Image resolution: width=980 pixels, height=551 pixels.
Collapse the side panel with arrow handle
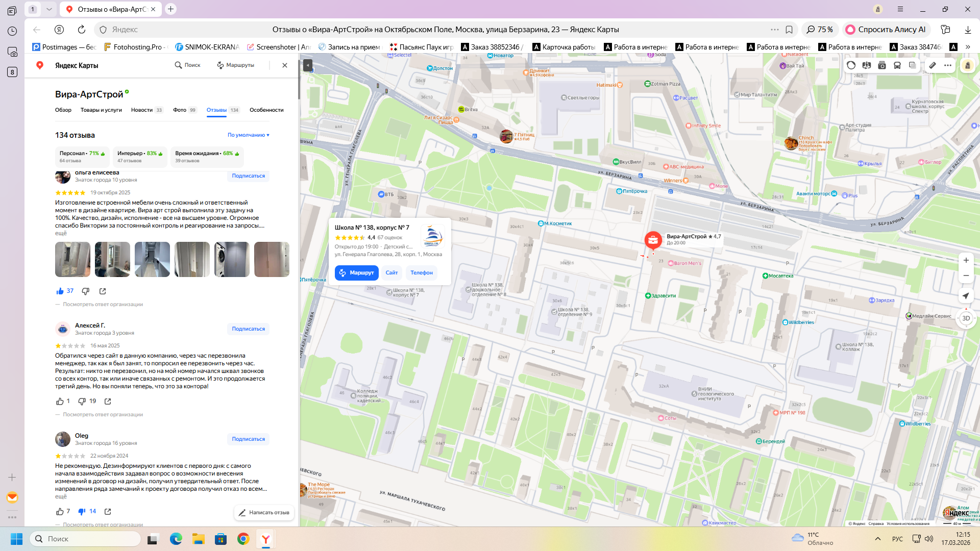click(x=307, y=65)
